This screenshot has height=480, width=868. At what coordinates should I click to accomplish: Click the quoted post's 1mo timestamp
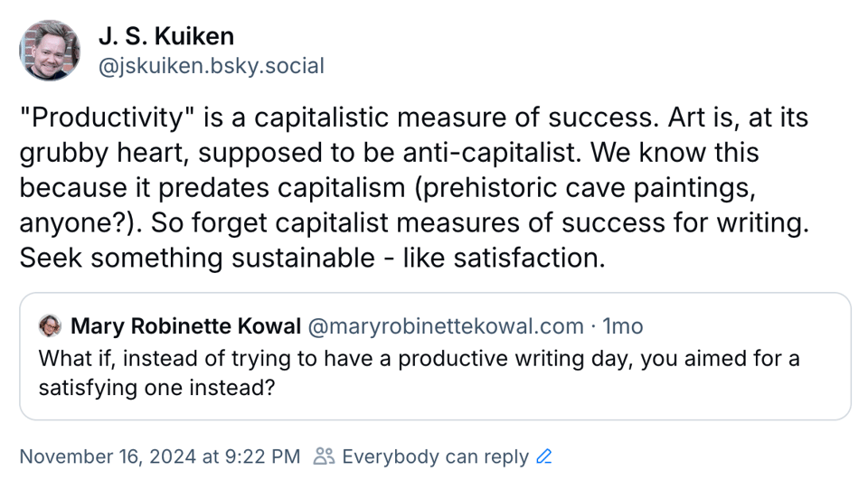pyautogui.click(x=623, y=325)
